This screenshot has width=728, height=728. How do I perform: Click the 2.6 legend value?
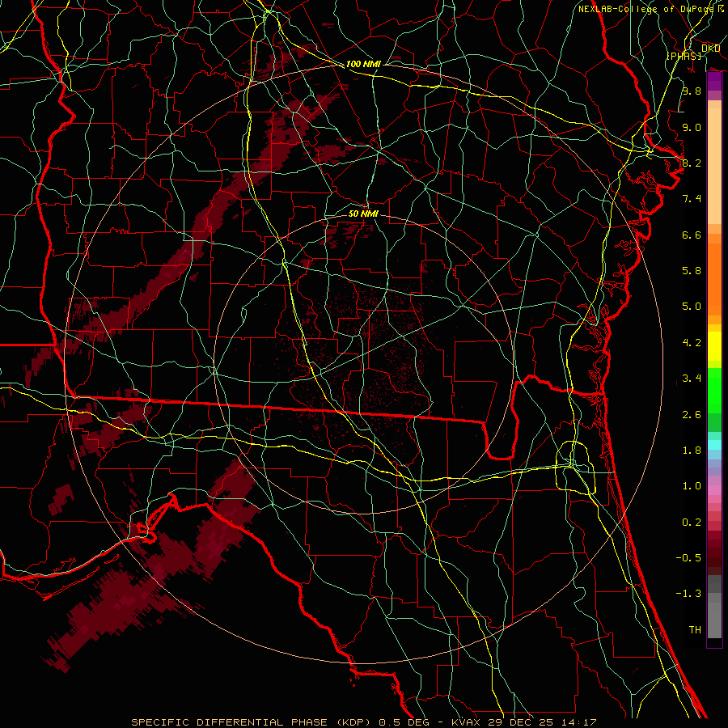[692, 415]
